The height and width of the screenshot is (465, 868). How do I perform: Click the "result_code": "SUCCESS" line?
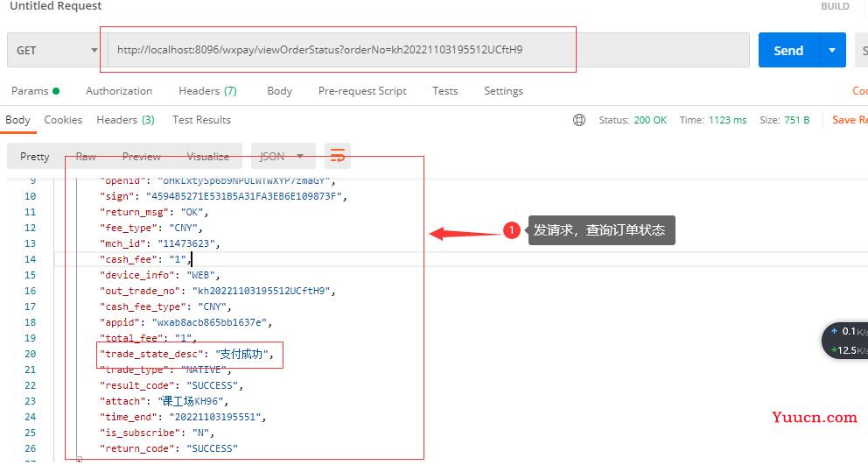pos(171,385)
